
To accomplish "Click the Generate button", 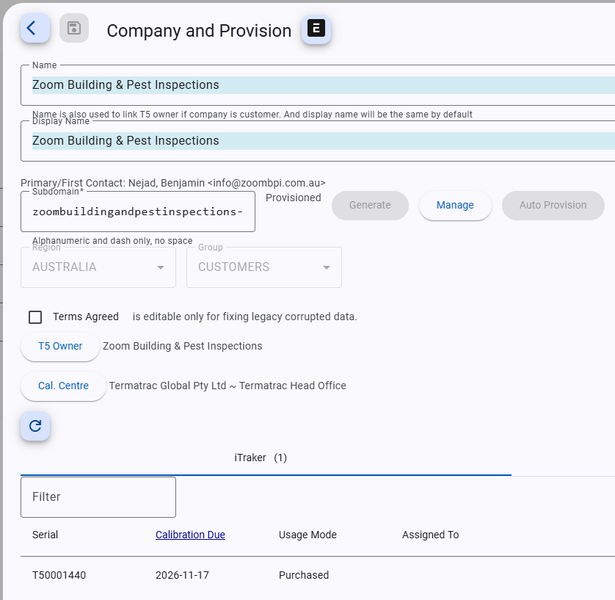I will [370, 205].
